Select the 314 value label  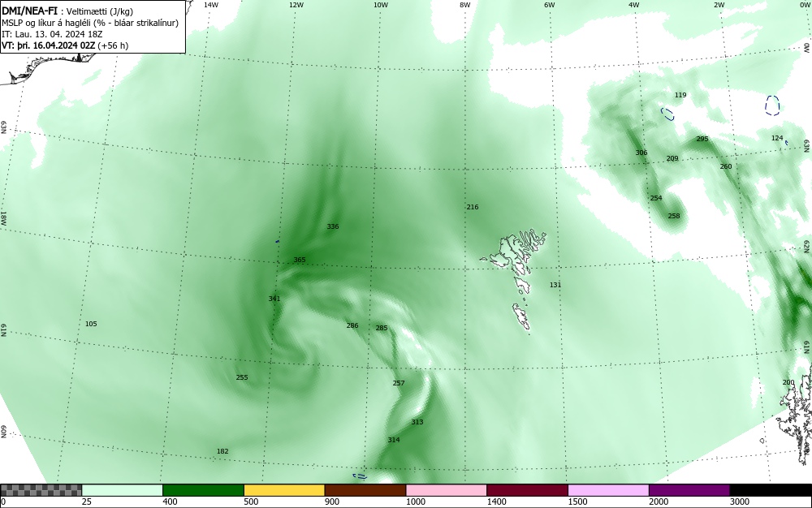(x=394, y=440)
